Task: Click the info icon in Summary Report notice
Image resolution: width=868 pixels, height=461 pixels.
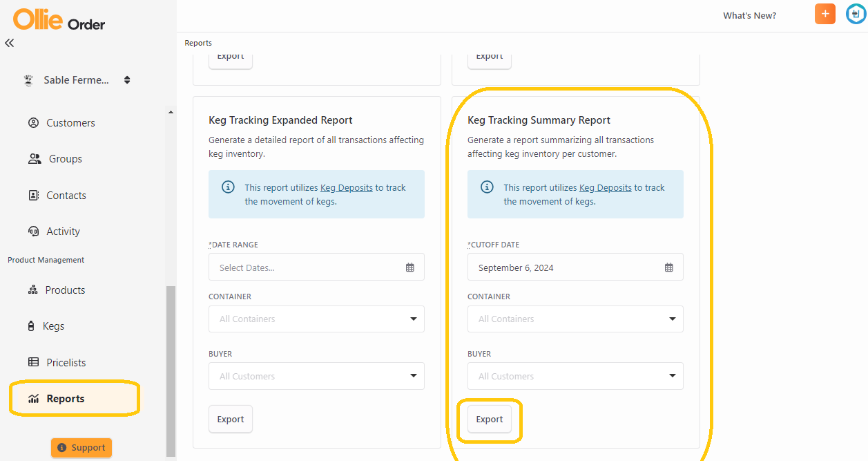Action: [487, 187]
